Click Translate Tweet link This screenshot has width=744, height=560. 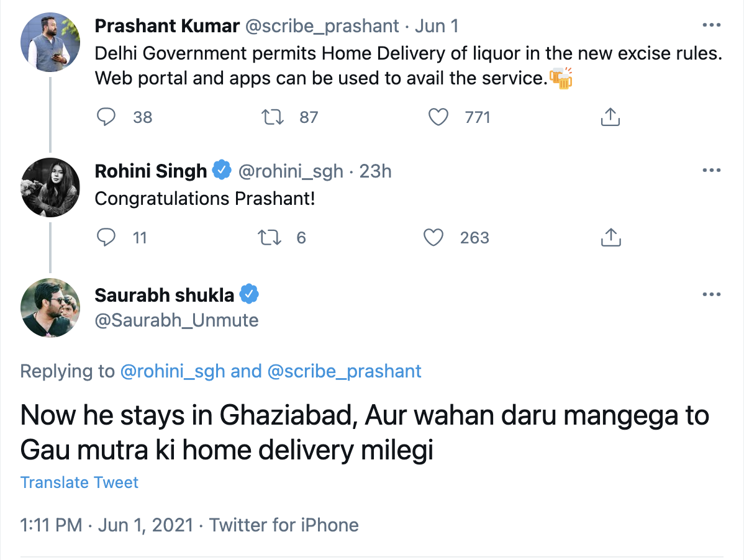pyautogui.click(x=79, y=482)
